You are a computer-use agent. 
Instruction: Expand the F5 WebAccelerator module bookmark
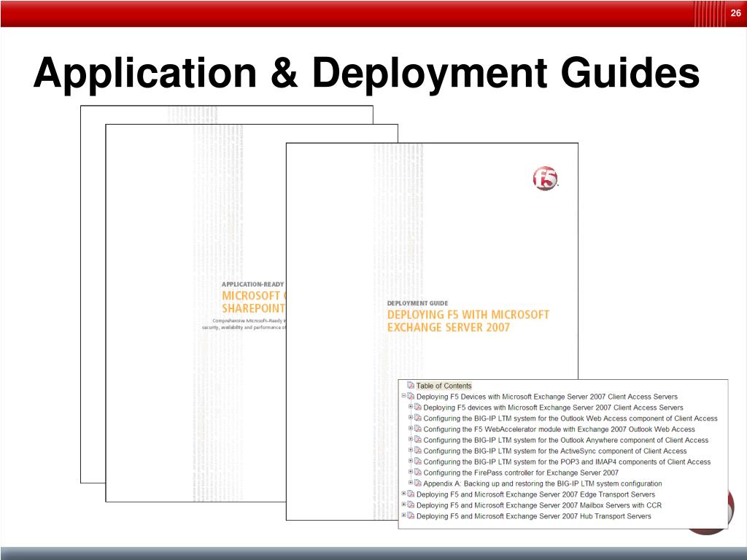pyautogui.click(x=411, y=429)
